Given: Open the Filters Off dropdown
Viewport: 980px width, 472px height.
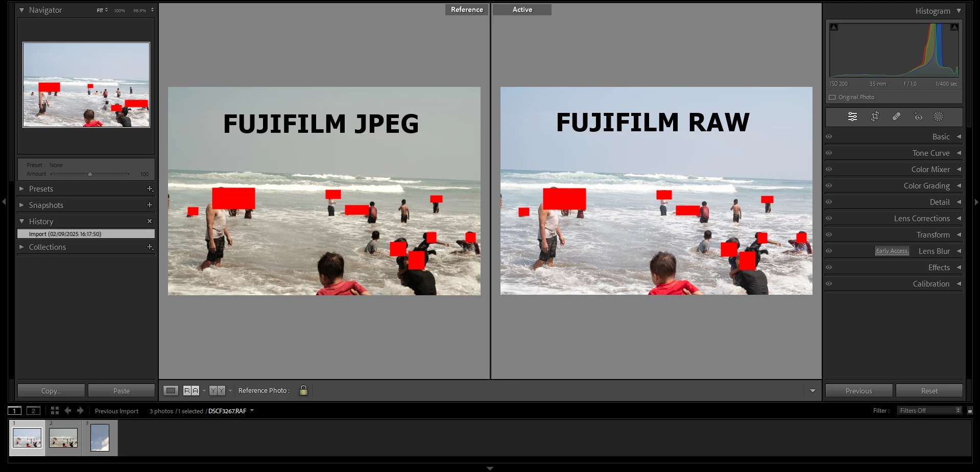Looking at the screenshot, I should [x=929, y=411].
